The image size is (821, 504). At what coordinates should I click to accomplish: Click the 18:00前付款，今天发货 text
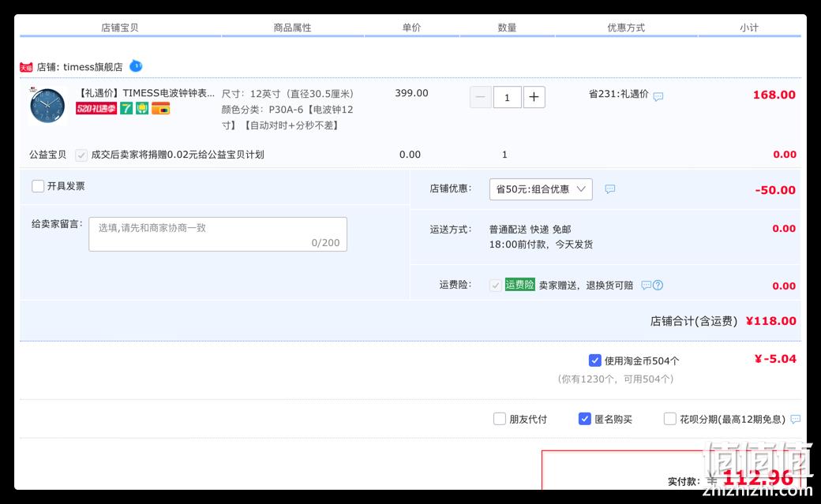click(x=541, y=245)
